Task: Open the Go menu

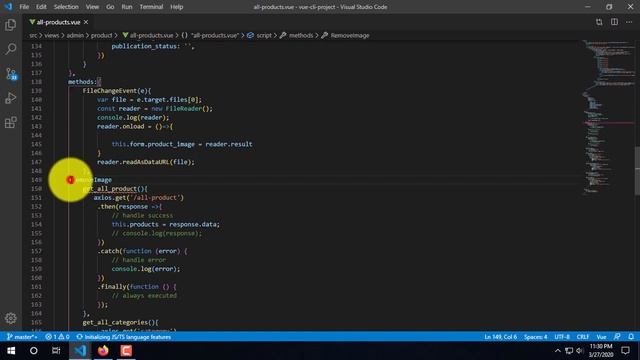Action: tap(110, 7)
